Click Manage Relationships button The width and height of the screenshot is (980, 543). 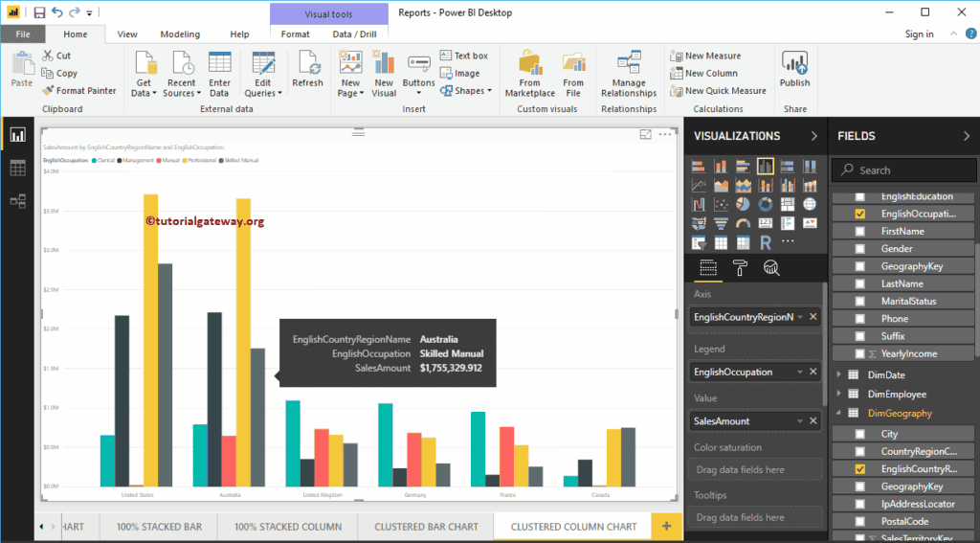coord(629,74)
